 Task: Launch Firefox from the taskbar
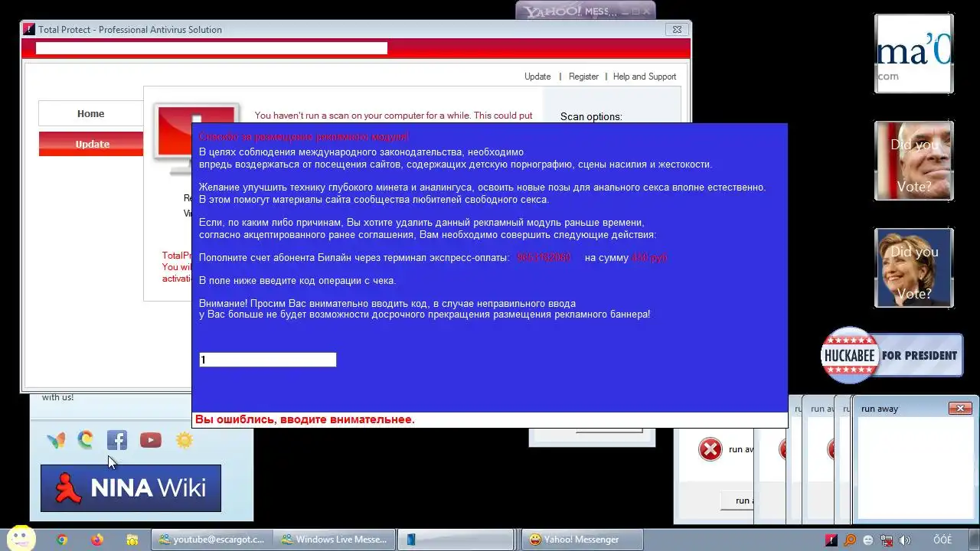tap(96, 540)
